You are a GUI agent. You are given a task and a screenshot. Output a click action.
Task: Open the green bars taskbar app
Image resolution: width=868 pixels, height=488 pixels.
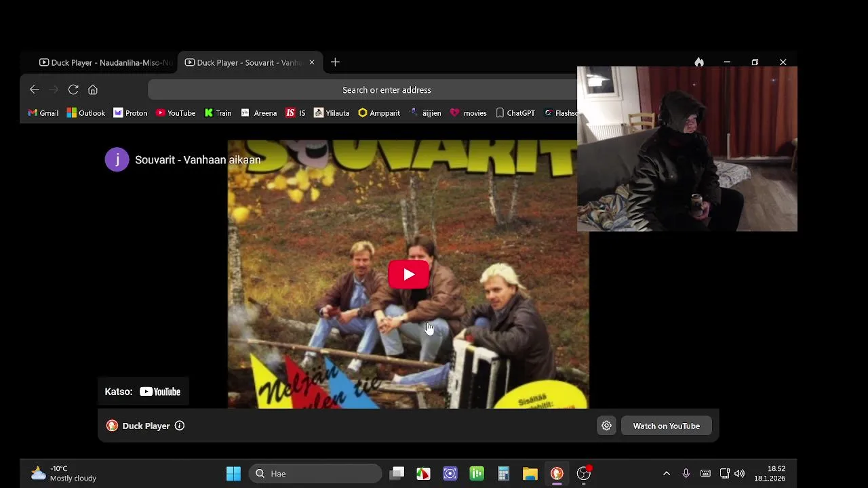477,474
